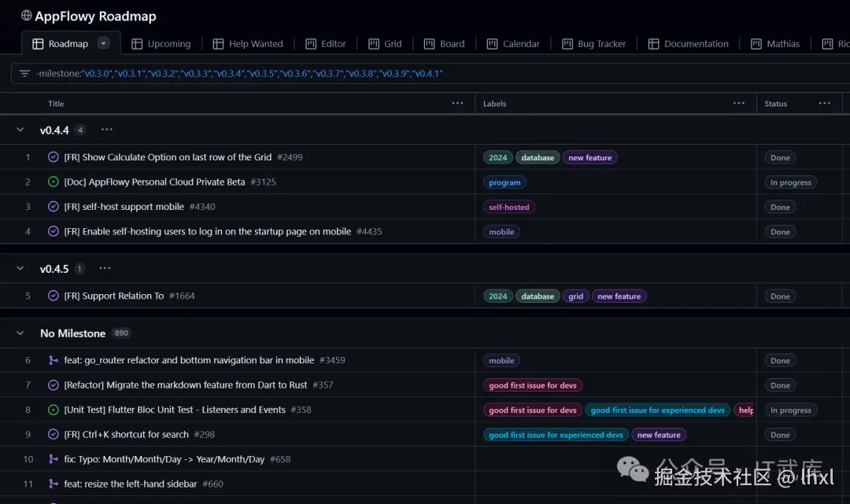Click the pull request icon for #3459
The height and width of the screenshot is (504, 850).
tap(54, 360)
